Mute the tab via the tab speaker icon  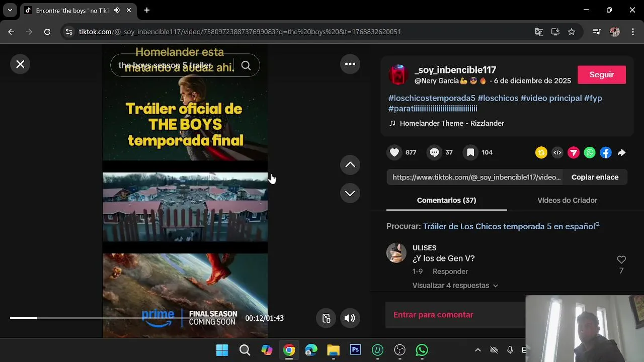click(117, 10)
